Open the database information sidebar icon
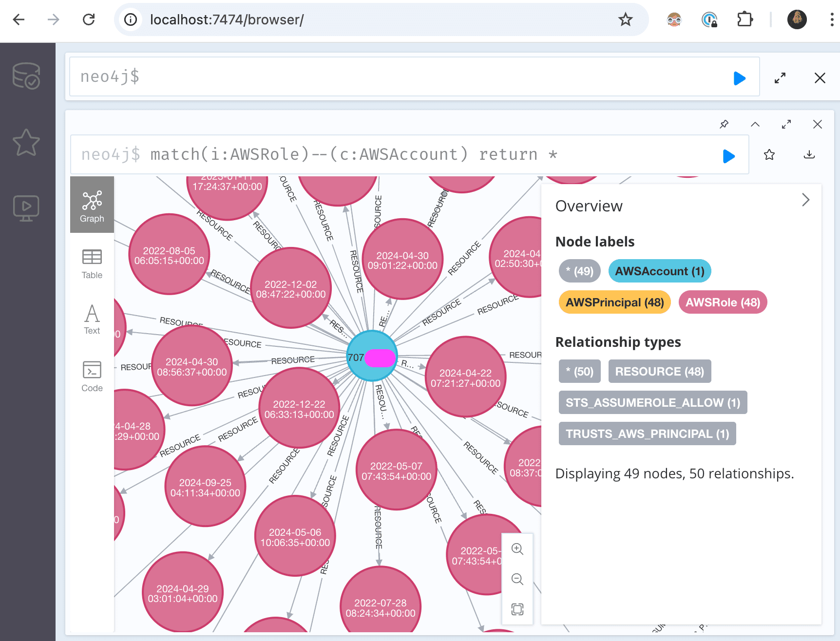Screen dimensions: 840x641 pos(26,75)
